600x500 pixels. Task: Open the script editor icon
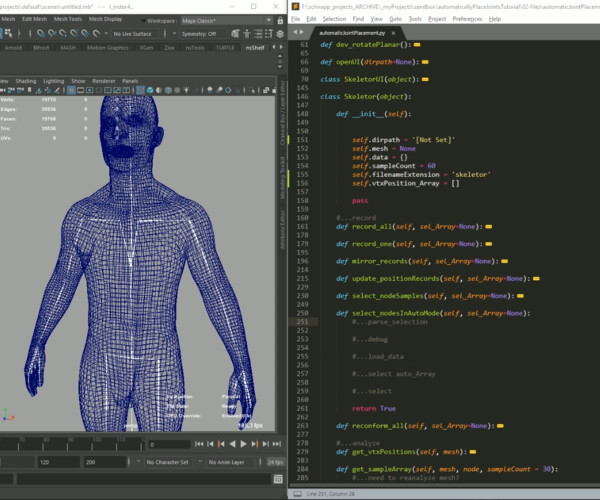point(277,478)
